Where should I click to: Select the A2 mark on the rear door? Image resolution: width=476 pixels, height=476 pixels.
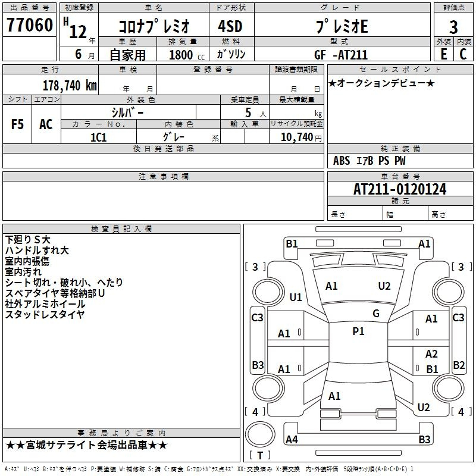[x=431, y=353]
